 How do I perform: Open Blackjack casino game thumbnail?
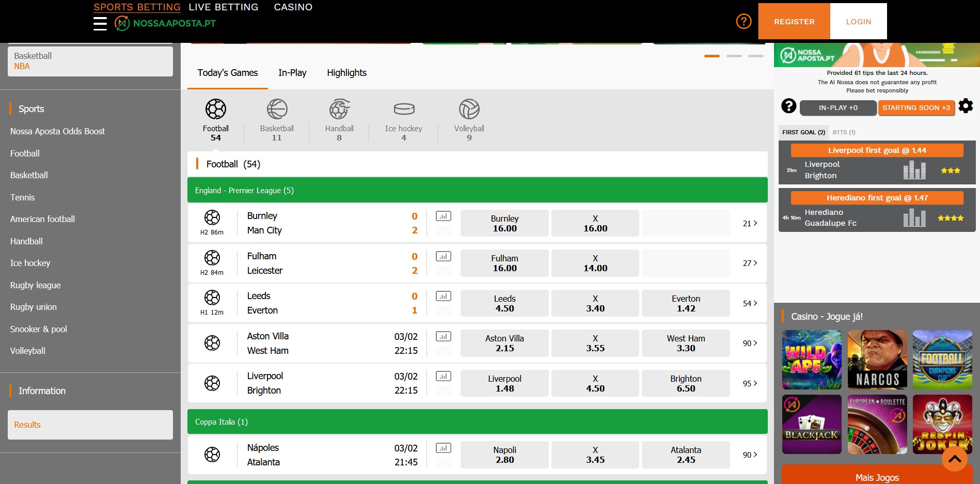(x=812, y=424)
